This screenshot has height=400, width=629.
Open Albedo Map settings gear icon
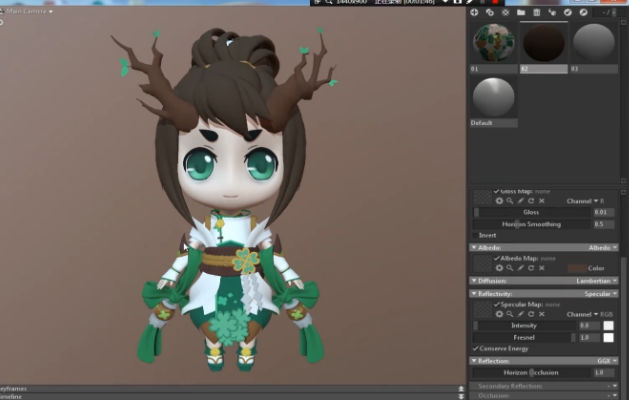[499, 268]
